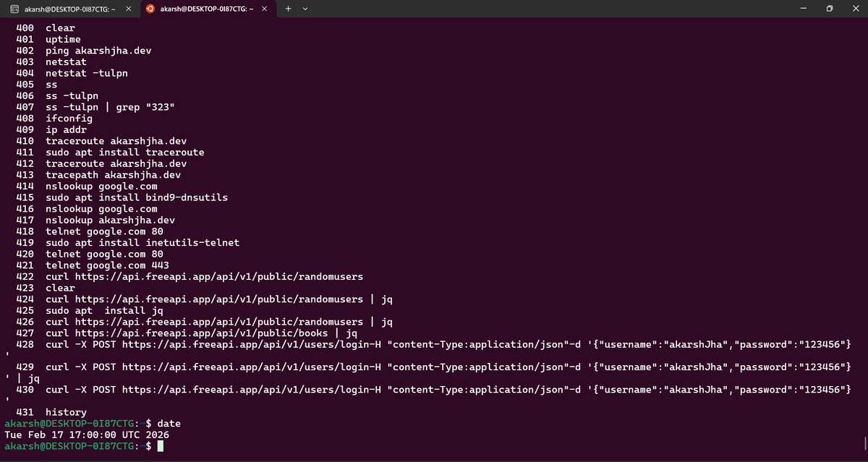868x462 pixels.
Task: Open a new terminal tab
Action: pyautogui.click(x=288, y=9)
